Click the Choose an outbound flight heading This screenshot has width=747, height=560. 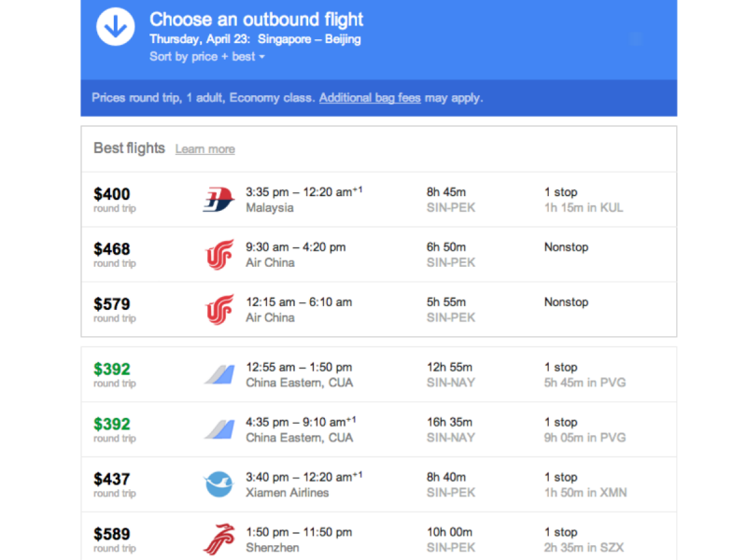257,20
